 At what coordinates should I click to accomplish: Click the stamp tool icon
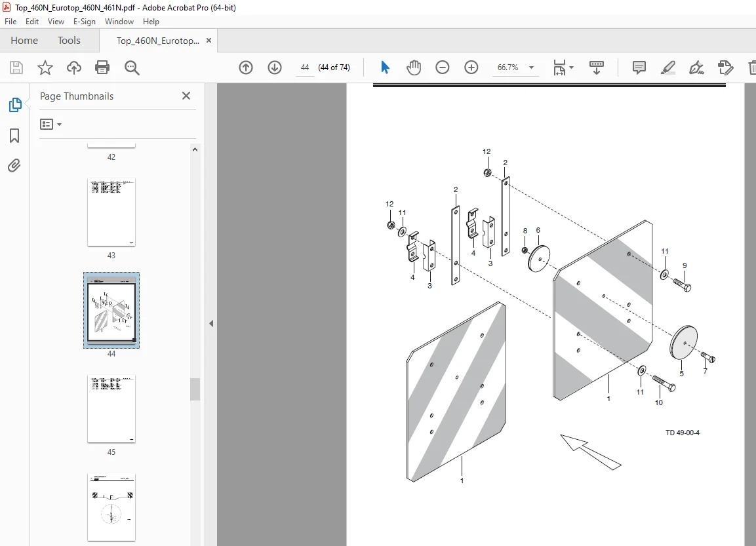coord(725,68)
